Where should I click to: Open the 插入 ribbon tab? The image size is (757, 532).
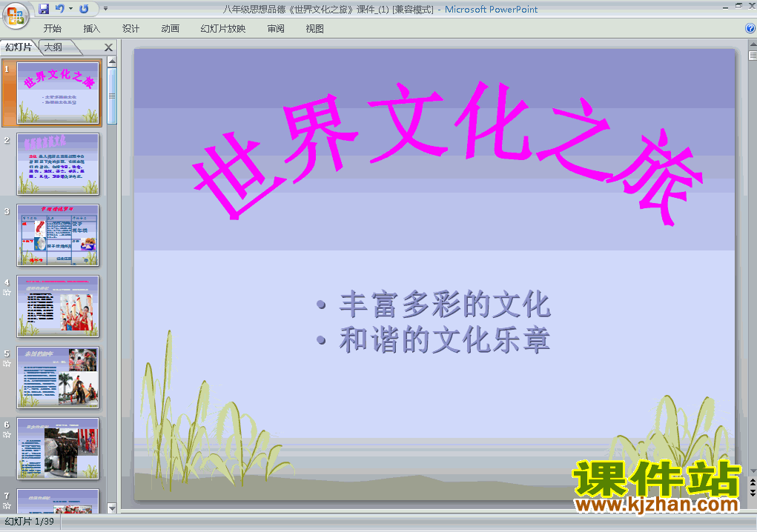(92, 28)
